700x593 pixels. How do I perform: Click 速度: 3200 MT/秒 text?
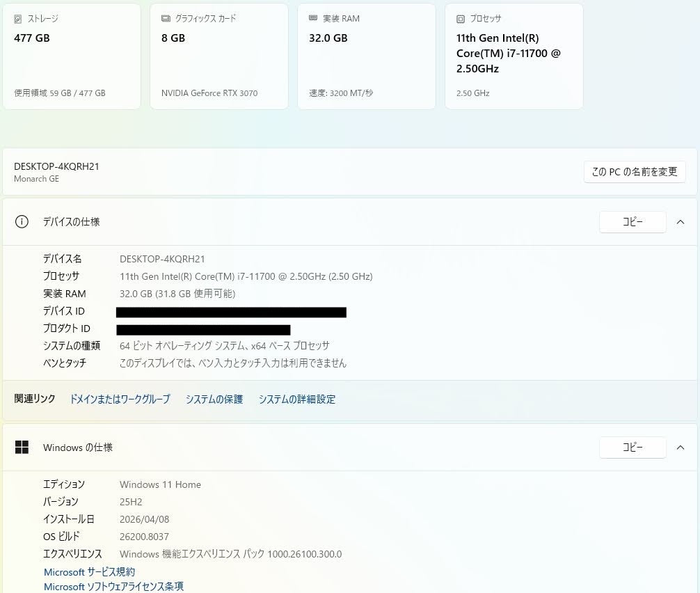coord(341,93)
